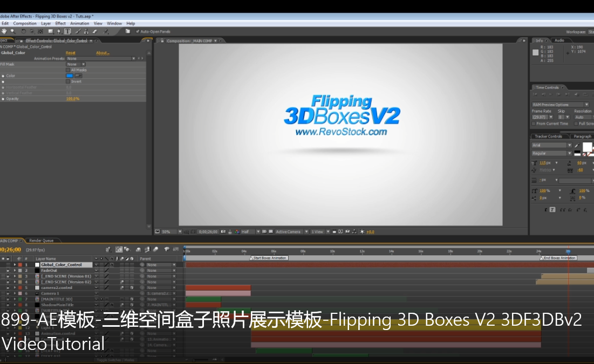Viewport: 594px width, 364px height.
Task: Click the live update icon in timeline
Action: click(x=119, y=249)
